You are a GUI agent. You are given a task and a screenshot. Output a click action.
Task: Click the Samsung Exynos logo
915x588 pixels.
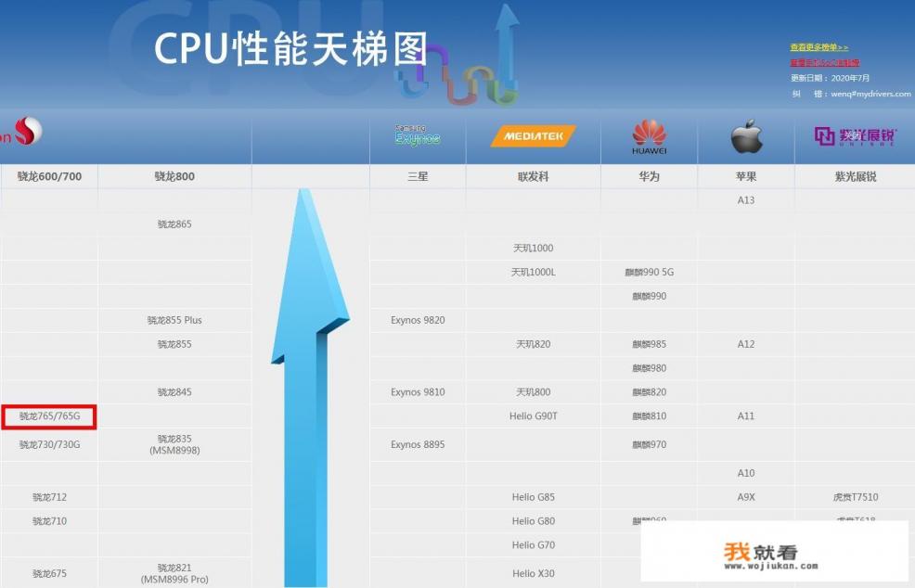pos(418,135)
